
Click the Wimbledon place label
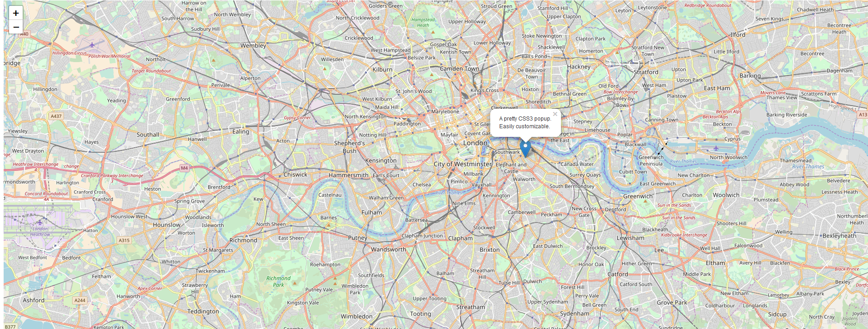point(356,316)
